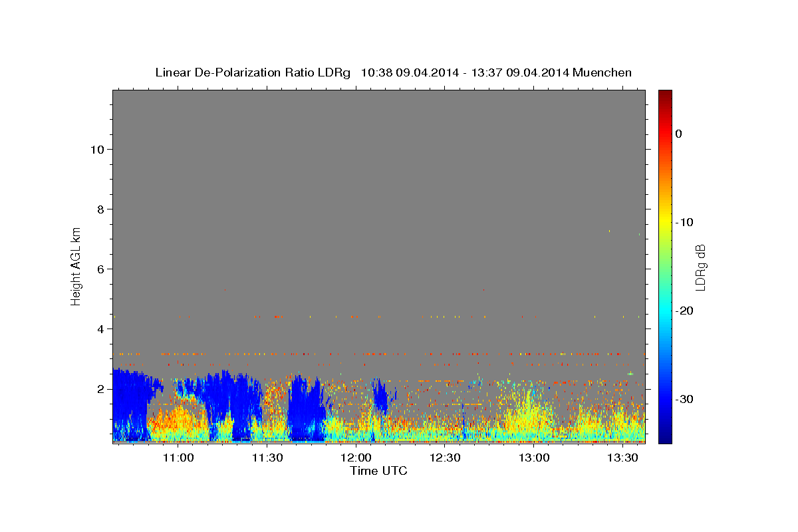Click the 'Muenchen' location in the title
This screenshot has height=532, width=798.
point(602,72)
